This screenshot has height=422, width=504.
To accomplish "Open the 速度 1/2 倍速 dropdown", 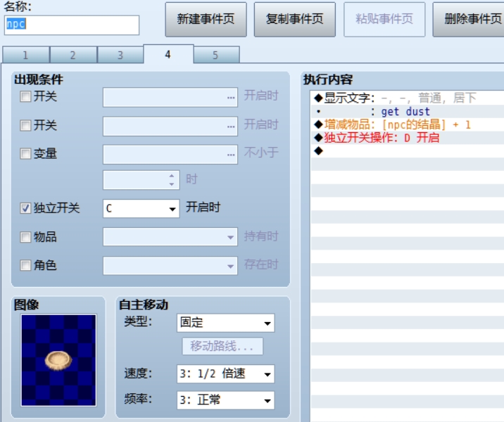I will pyautogui.click(x=226, y=374).
